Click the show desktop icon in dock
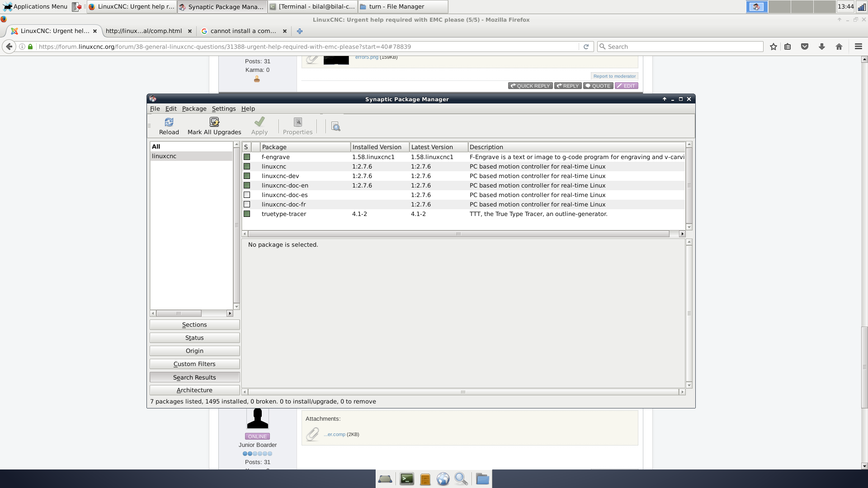Screen dimensions: 868x488 (x=385, y=479)
